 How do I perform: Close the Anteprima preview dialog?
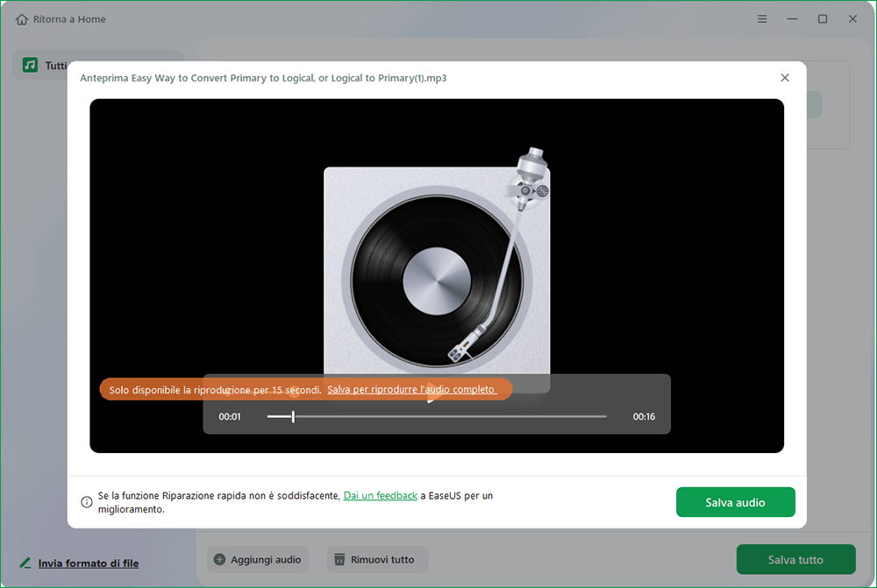click(785, 78)
